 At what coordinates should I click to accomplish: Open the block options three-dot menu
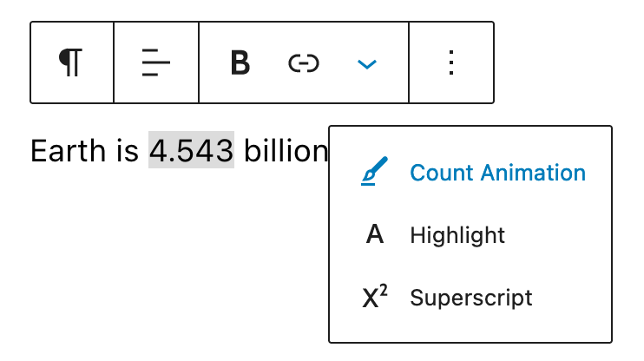click(450, 62)
